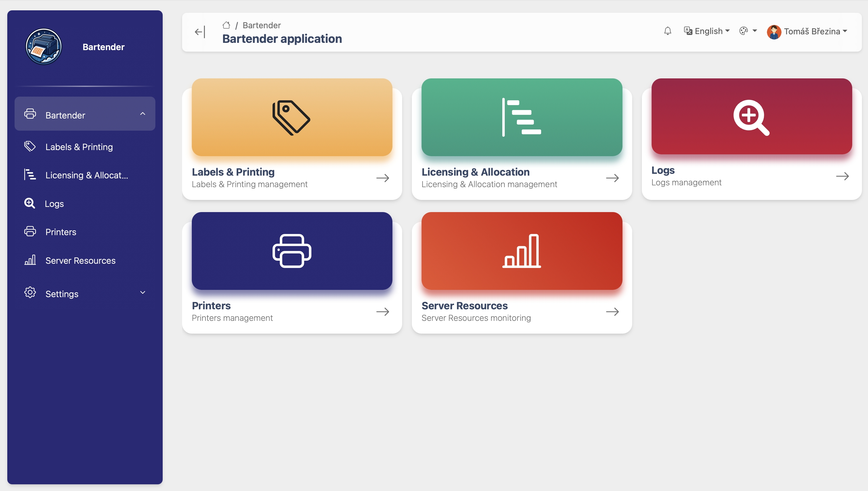Image resolution: width=868 pixels, height=491 pixels.
Task: Open Server Resources from the sidebar
Action: click(80, 261)
